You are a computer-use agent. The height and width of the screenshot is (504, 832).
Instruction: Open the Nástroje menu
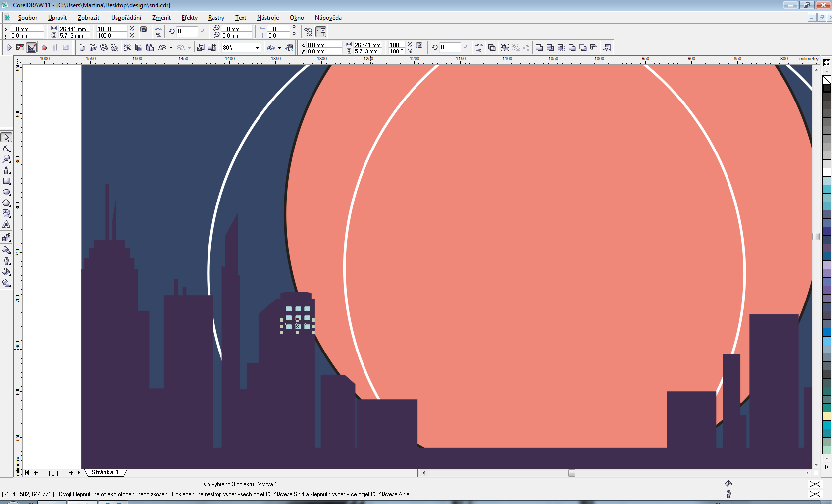(267, 18)
